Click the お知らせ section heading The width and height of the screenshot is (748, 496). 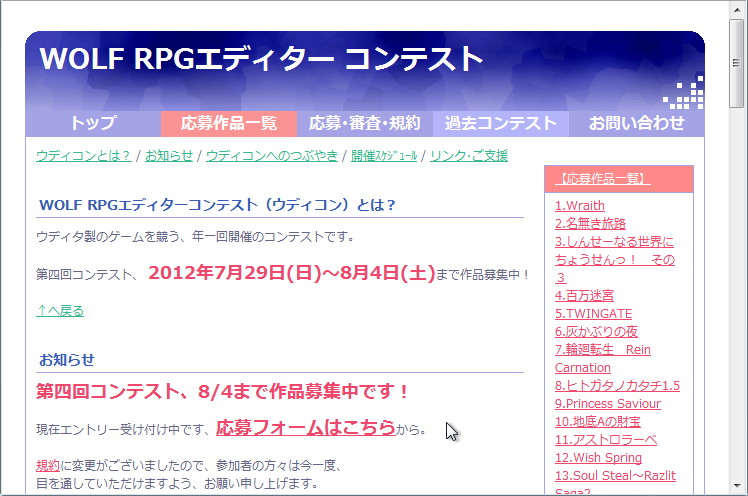pos(67,360)
